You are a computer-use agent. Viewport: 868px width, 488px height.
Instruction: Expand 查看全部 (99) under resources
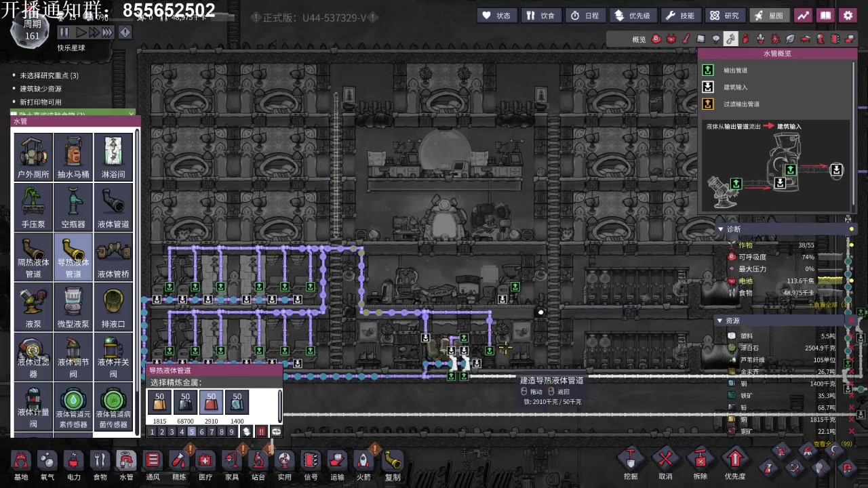[832, 444]
